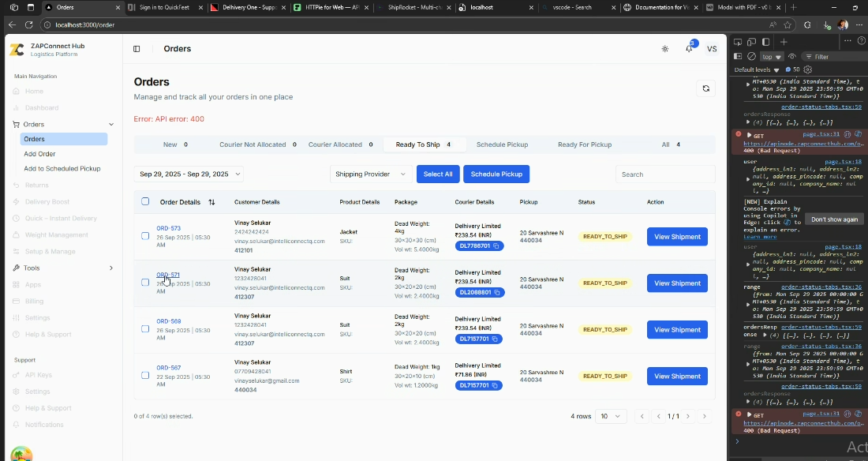Click the refresh orders icon
This screenshot has width=868, height=461.
coord(705,88)
